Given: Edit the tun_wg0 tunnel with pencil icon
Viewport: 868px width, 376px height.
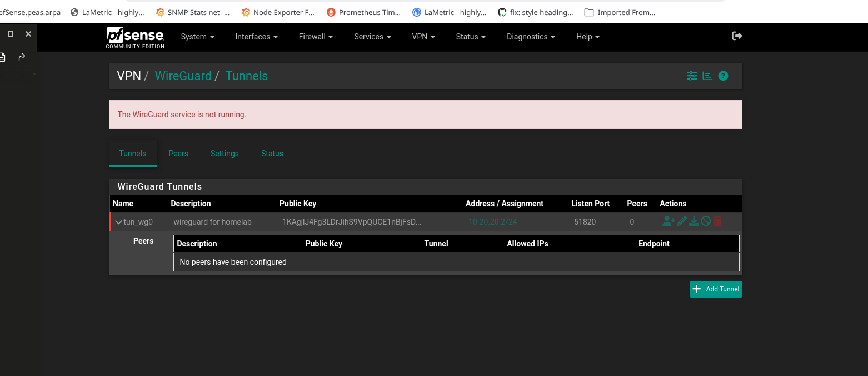Looking at the screenshot, I should [682, 221].
